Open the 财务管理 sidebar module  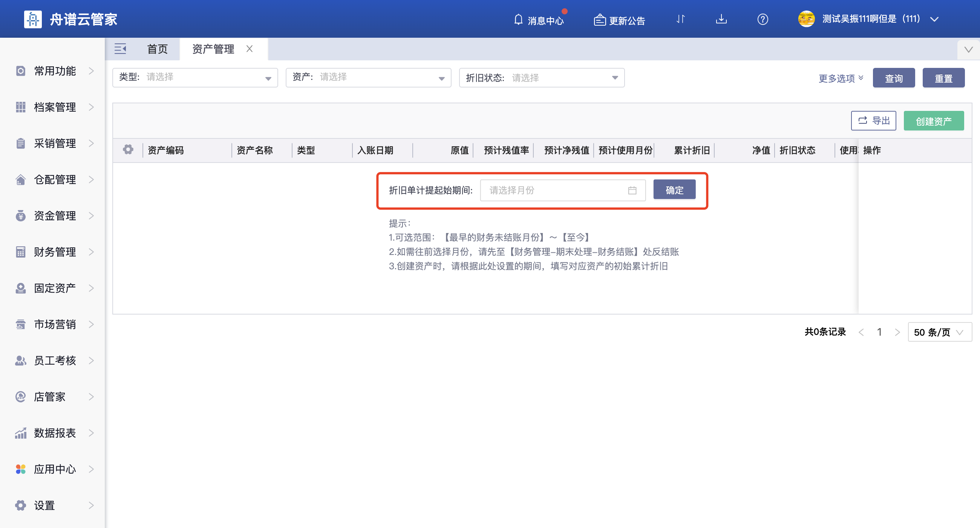point(54,252)
